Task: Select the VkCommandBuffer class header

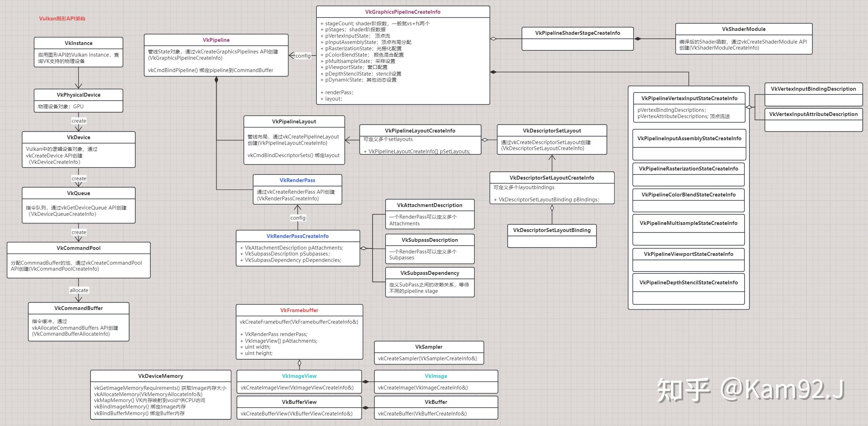Action: pos(78,308)
